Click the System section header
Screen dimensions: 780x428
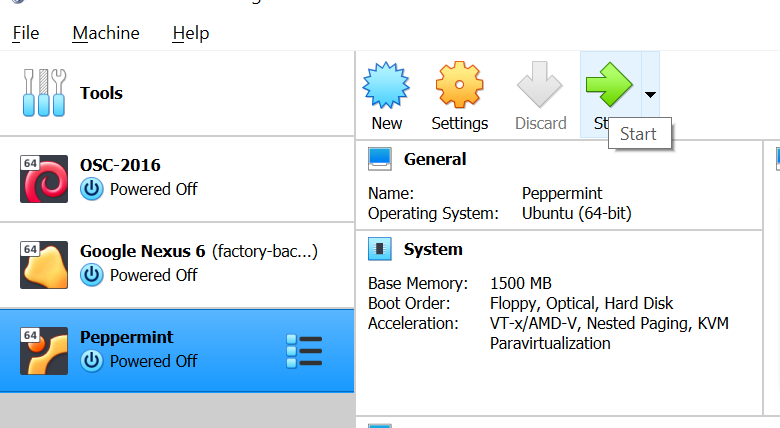pos(433,249)
